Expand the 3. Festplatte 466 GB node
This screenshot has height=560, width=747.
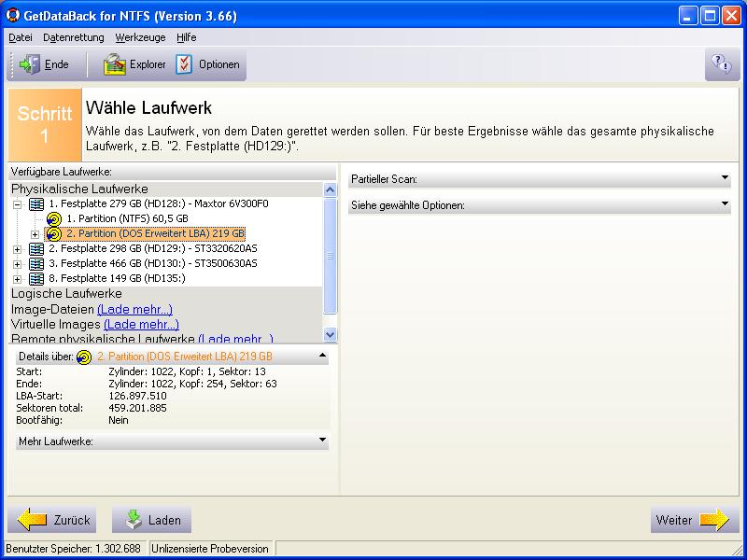[17, 264]
